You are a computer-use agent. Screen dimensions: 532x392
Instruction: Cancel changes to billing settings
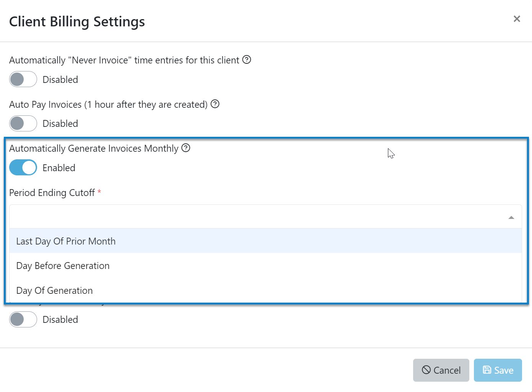pos(441,370)
